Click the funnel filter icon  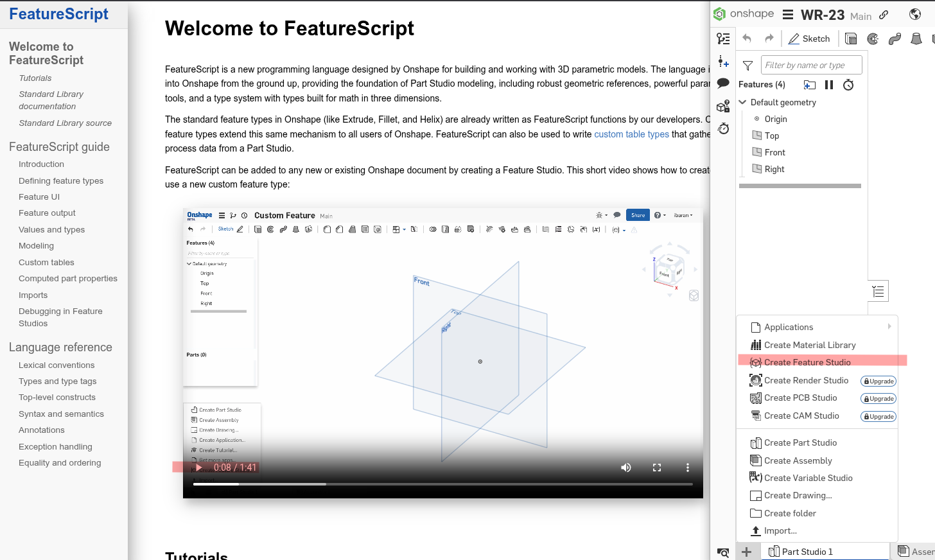(x=747, y=66)
